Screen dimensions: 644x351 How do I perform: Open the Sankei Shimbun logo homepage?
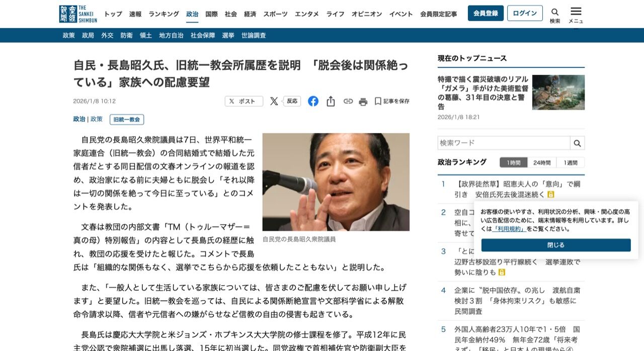point(78,14)
